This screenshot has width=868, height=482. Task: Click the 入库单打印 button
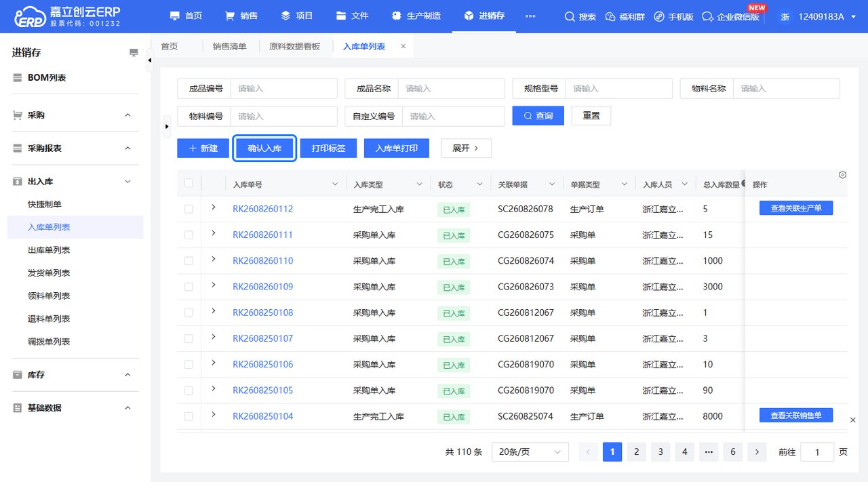(397, 148)
